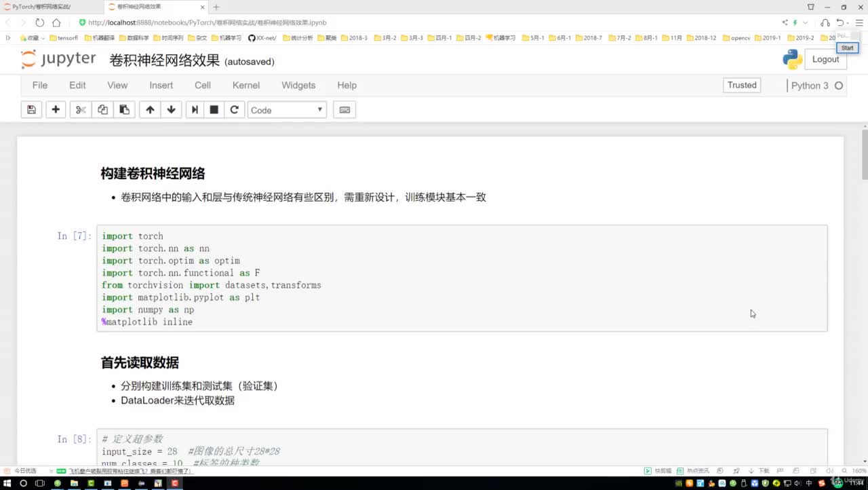
Task: Insert a cell below with plus icon
Action: point(56,110)
